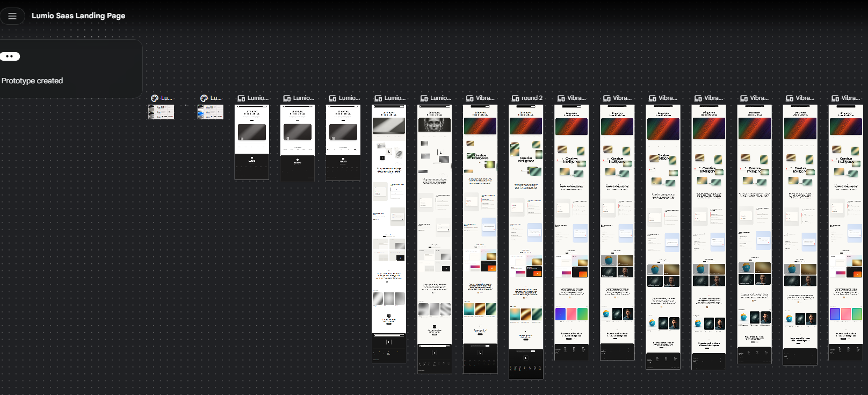Image resolution: width=868 pixels, height=395 pixels.
Task: Select the last Vibra frame preview on the right
Action: pyautogui.click(x=846, y=232)
